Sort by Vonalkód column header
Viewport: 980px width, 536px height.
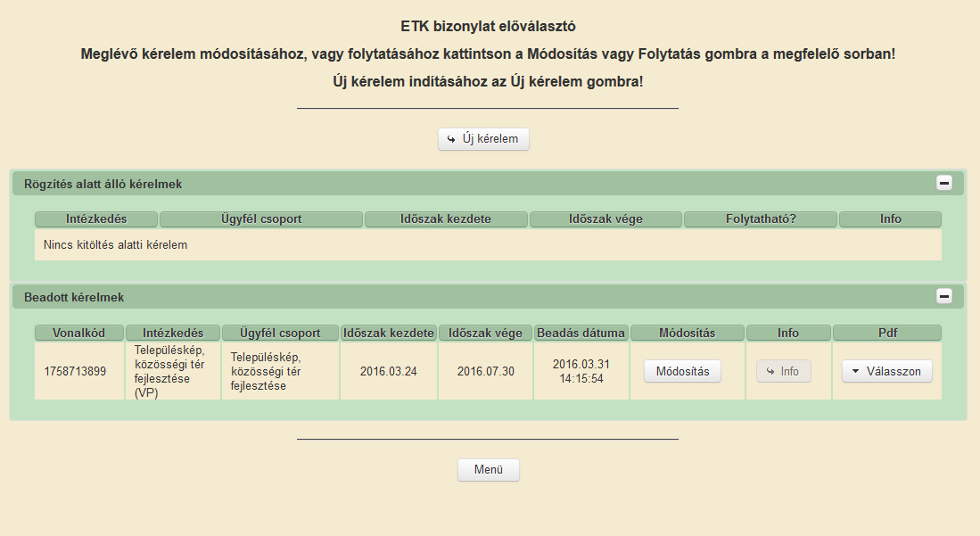[78, 333]
